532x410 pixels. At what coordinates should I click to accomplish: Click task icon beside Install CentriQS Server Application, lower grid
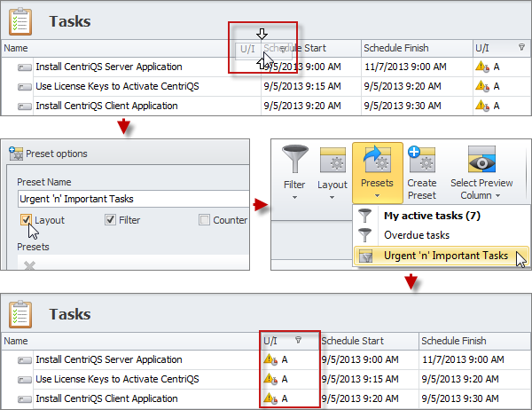pyautogui.click(x=25, y=360)
